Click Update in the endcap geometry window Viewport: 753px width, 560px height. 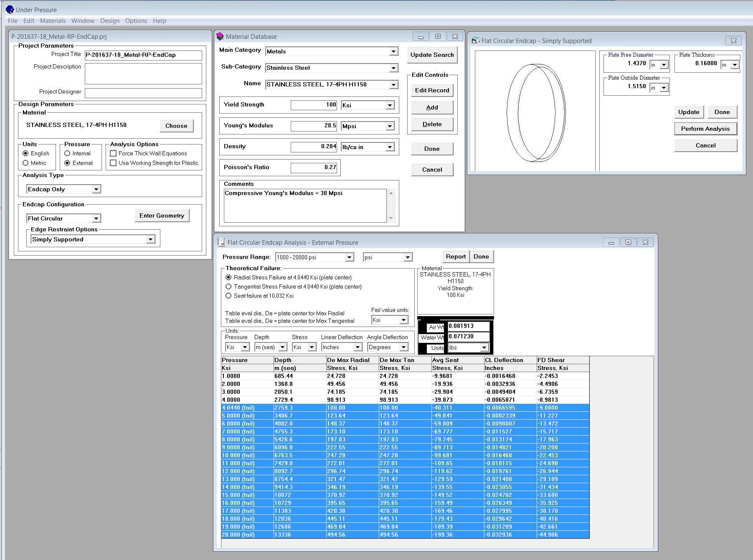(x=689, y=112)
